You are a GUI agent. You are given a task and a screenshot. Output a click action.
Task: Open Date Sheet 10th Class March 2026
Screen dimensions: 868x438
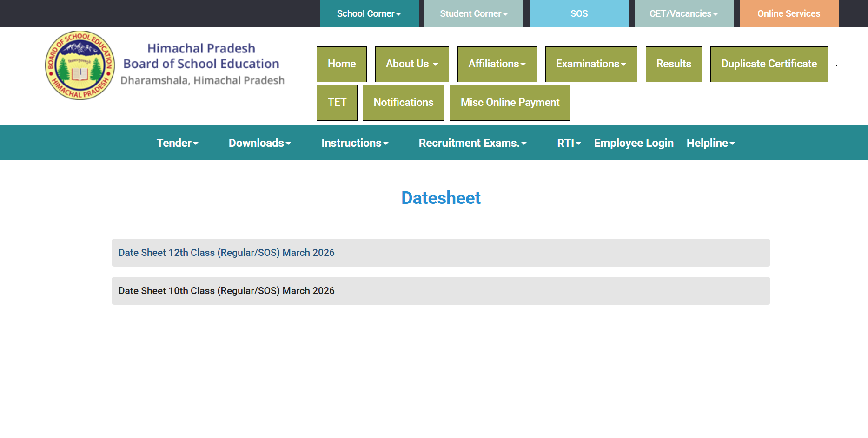pyautogui.click(x=226, y=291)
